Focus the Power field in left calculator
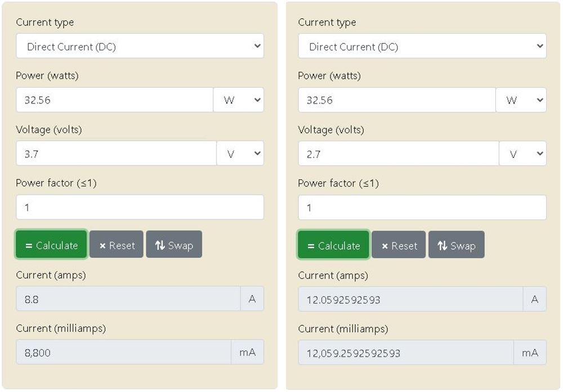The image size is (563, 392). [x=114, y=100]
